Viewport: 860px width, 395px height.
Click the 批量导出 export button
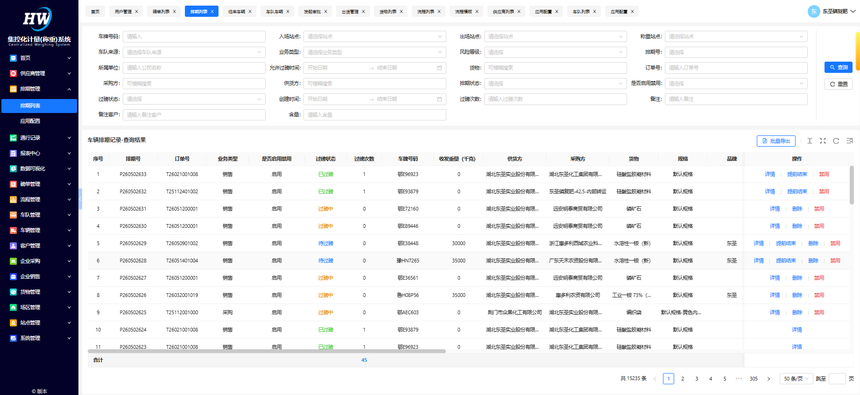point(776,141)
